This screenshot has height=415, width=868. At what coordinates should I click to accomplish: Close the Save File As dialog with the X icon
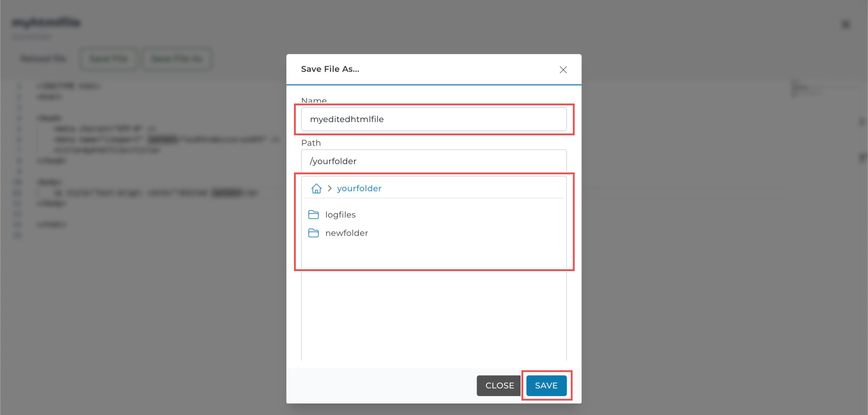coord(563,70)
